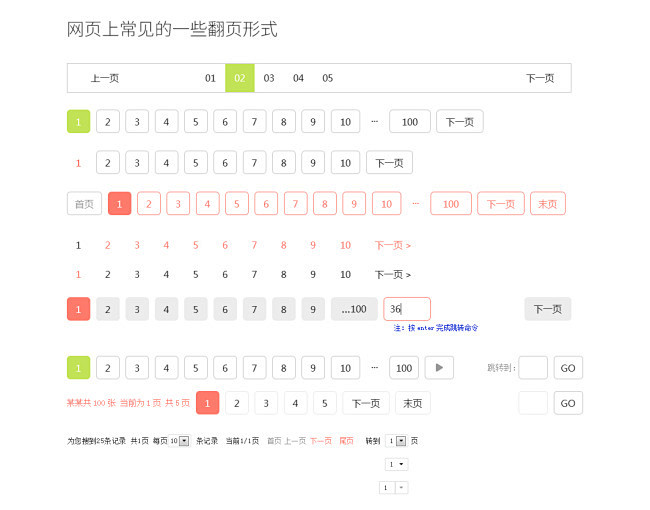Click the black text link 下一页 >
This screenshot has width=650, height=510.
[x=393, y=274]
